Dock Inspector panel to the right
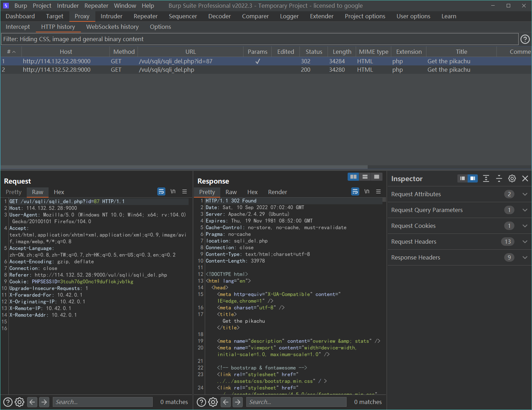532x410 pixels. (473, 179)
